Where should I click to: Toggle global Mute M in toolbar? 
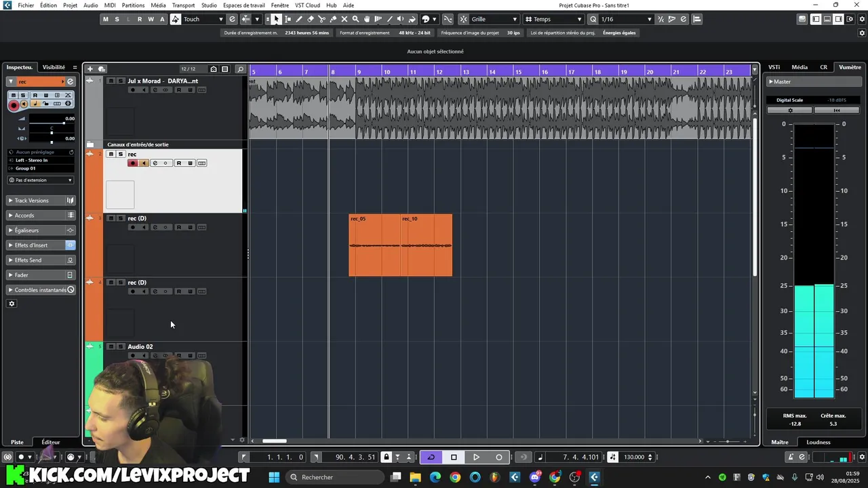pyautogui.click(x=105, y=19)
